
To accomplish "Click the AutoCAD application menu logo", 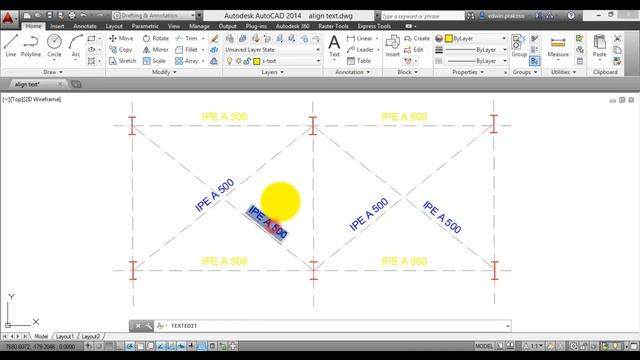I will [x=8, y=19].
